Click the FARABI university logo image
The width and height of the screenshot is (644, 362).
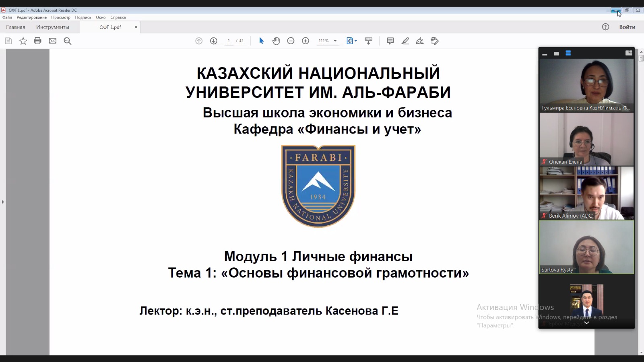(318, 186)
